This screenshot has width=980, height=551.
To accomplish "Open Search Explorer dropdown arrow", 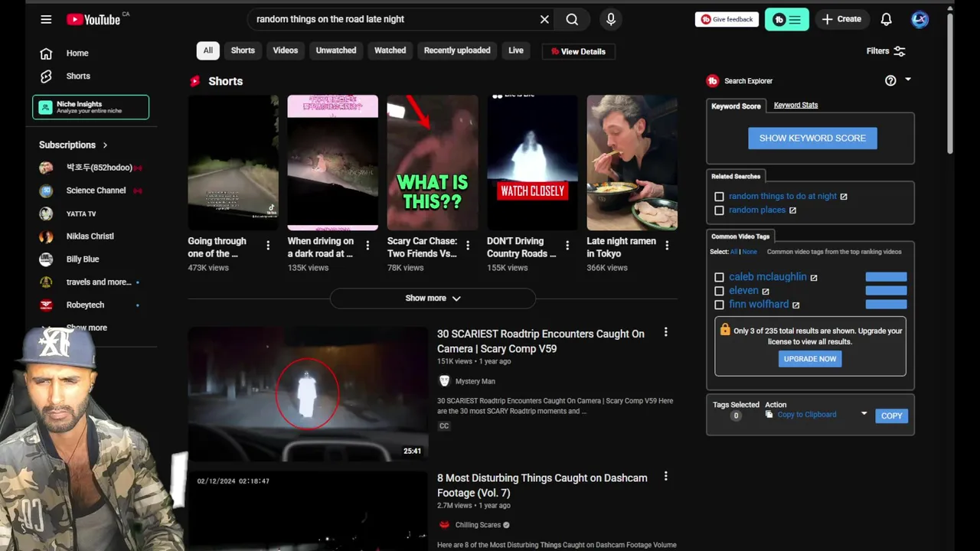I will [x=908, y=80].
